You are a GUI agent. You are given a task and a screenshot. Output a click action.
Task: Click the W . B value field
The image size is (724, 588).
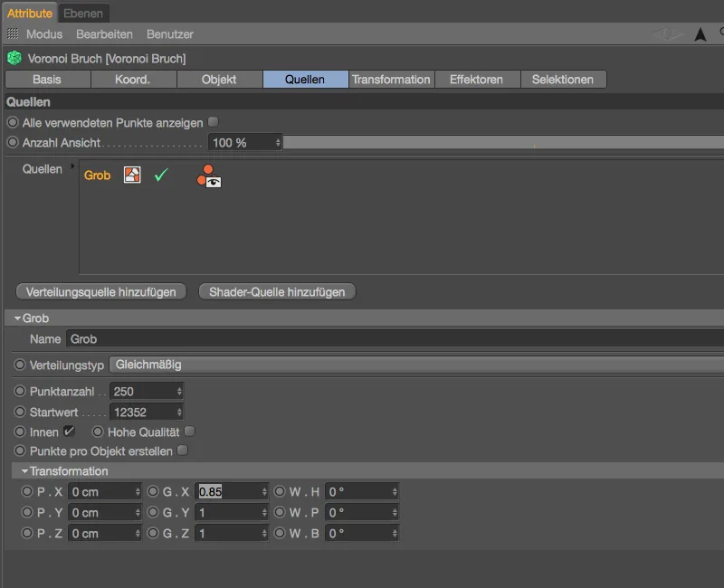pyautogui.click(x=358, y=533)
